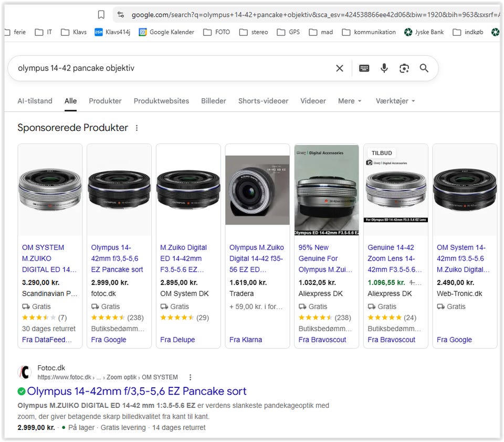The height and width of the screenshot is (442, 504).
Task: Open the Google Kalender bookmark
Action: 166,32
